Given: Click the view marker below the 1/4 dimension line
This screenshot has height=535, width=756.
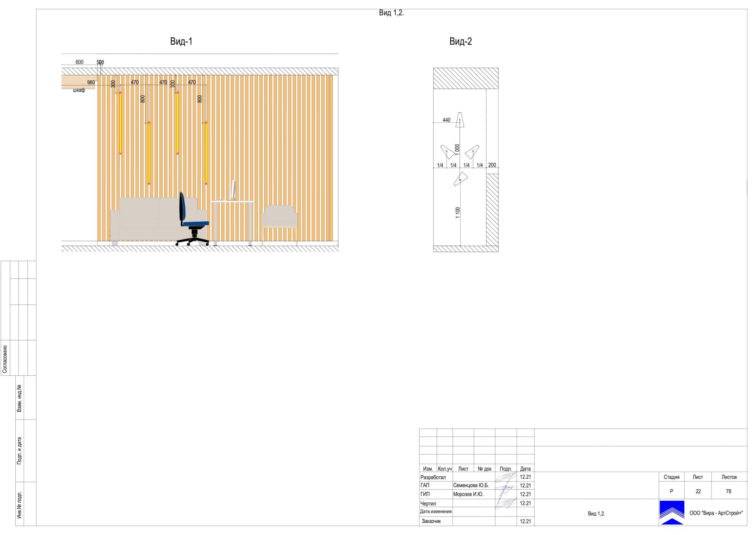Looking at the screenshot, I should point(460,179).
